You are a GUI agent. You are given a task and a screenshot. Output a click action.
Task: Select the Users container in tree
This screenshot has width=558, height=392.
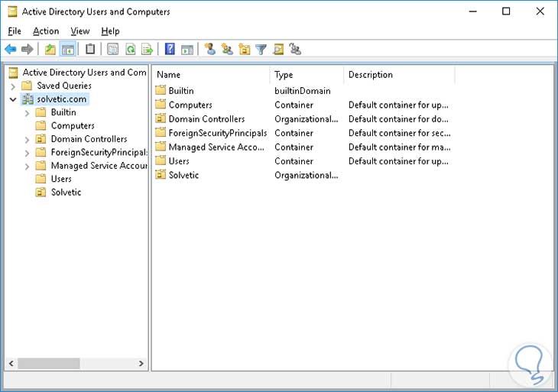[x=61, y=179]
